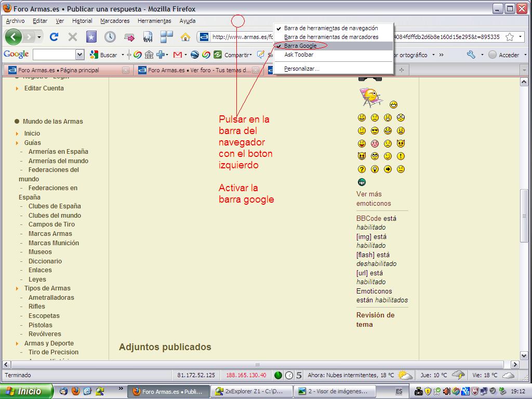This screenshot has height=399, width=532.
Task: Insert the winking emoticon on the lounge chair
Action: coord(371,97)
